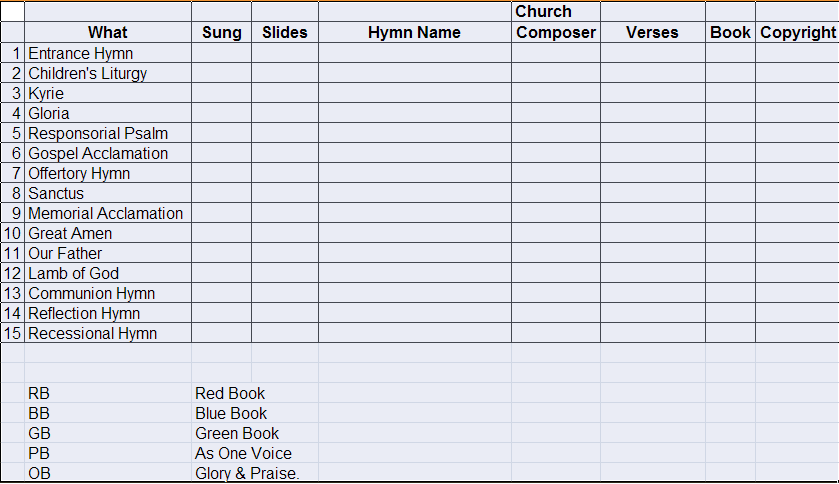Screen dimensions: 839x484
Task: Click the Hymn Name cell for Kyrie
Action: (415, 93)
